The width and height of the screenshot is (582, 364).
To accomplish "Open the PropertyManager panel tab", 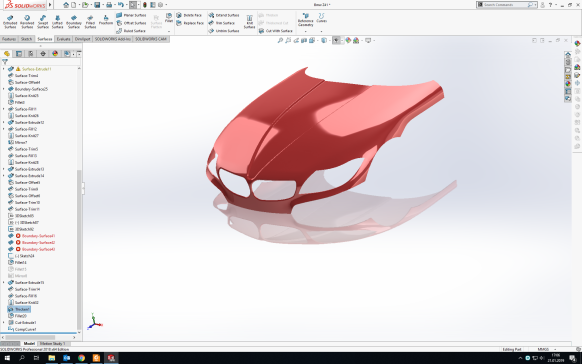I will click(x=19, y=54).
